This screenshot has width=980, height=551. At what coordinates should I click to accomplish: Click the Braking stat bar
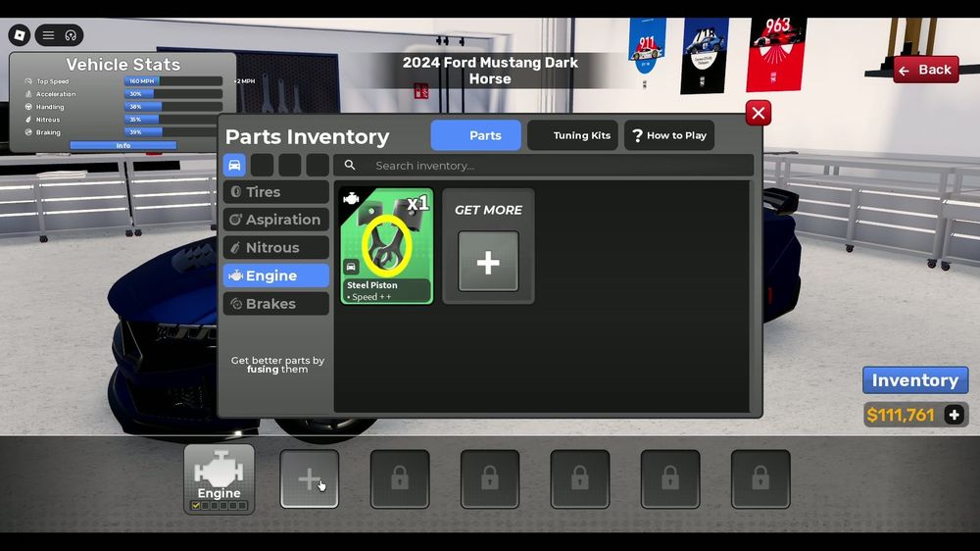[173, 132]
